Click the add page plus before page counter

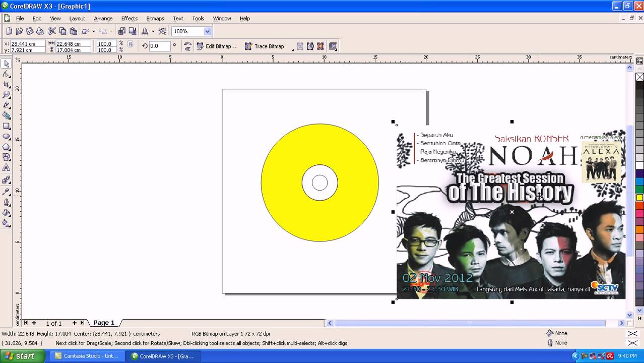click(34, 323)
